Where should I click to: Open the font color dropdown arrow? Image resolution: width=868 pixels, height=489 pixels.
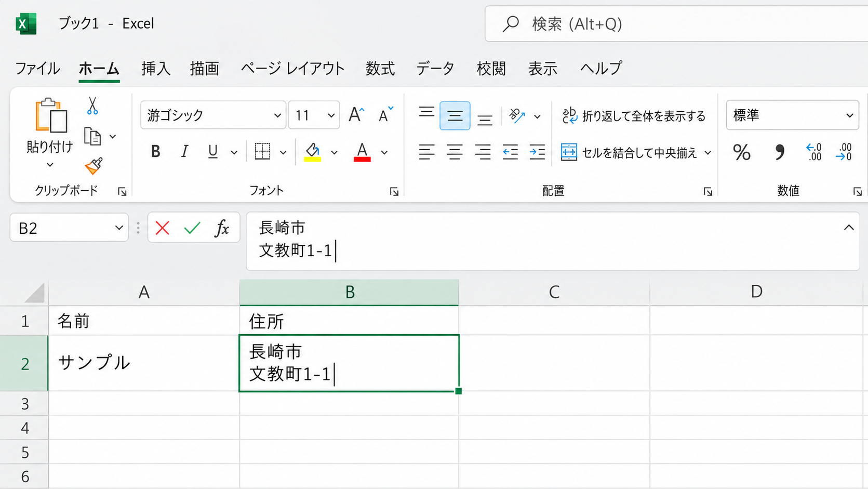[384, 152]
